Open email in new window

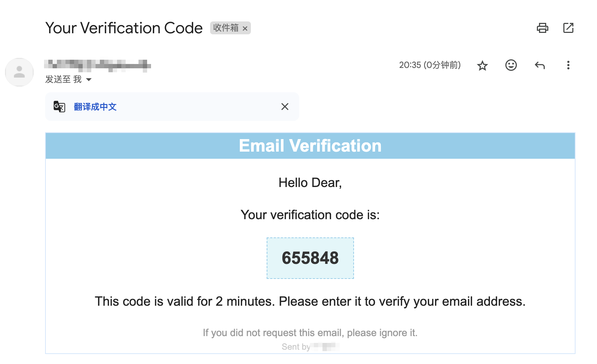pyautogui.click(x=568, y=28)
